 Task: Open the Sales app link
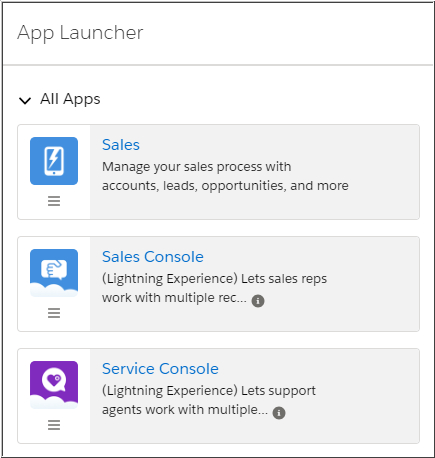click(121, 145)
